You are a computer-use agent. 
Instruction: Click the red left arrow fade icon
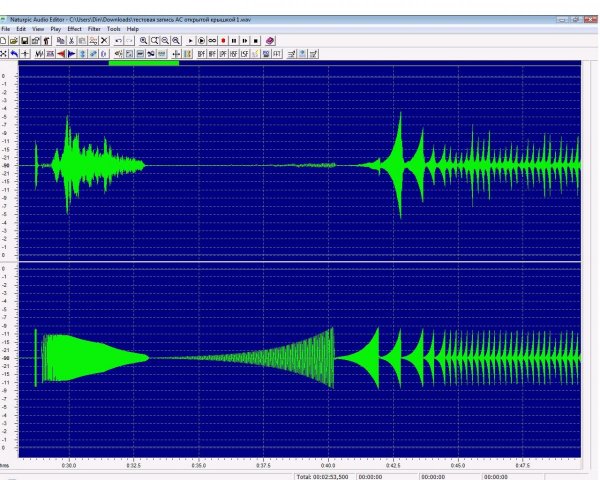(x=61, y=54)
